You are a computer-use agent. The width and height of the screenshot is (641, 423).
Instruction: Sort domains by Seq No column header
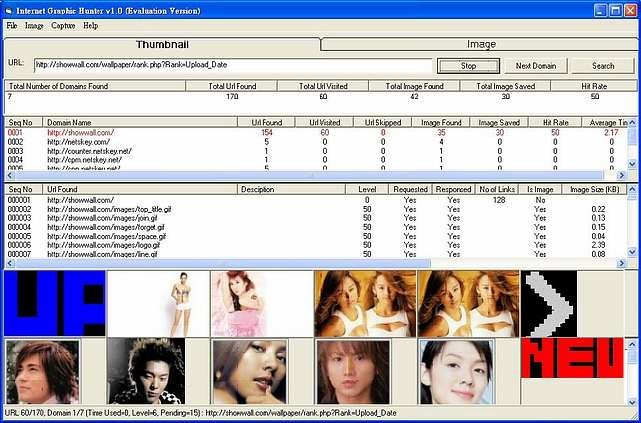(x=23, y=122)
